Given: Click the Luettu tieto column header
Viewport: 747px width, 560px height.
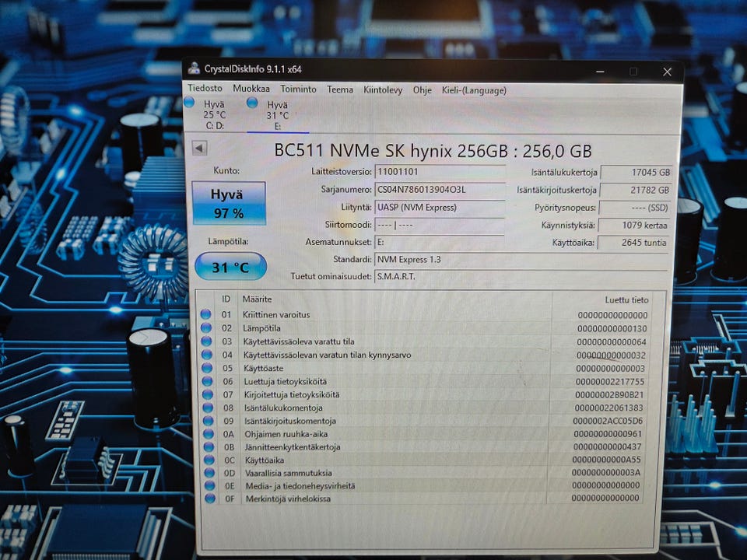Looking at the screenshot, I should (x=626, y=300).
